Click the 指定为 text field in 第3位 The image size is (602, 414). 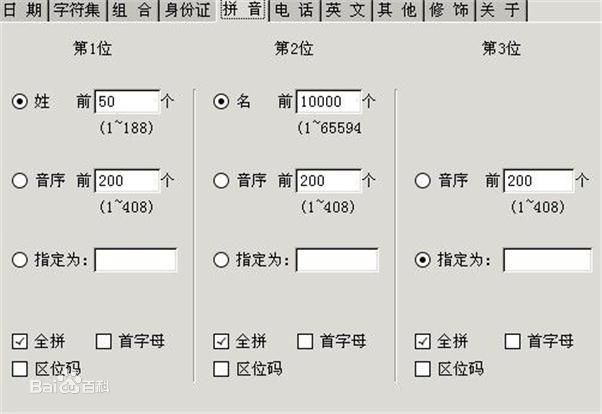547,260
